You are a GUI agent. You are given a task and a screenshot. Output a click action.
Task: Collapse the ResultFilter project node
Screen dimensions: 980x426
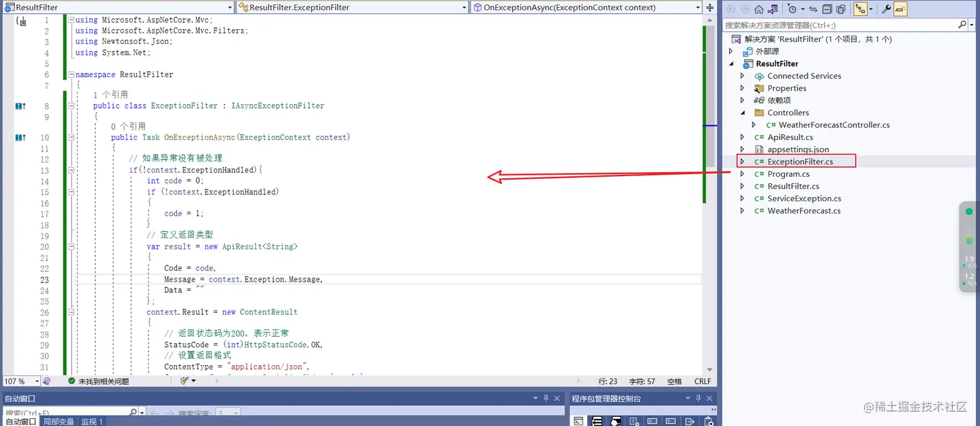731,63
